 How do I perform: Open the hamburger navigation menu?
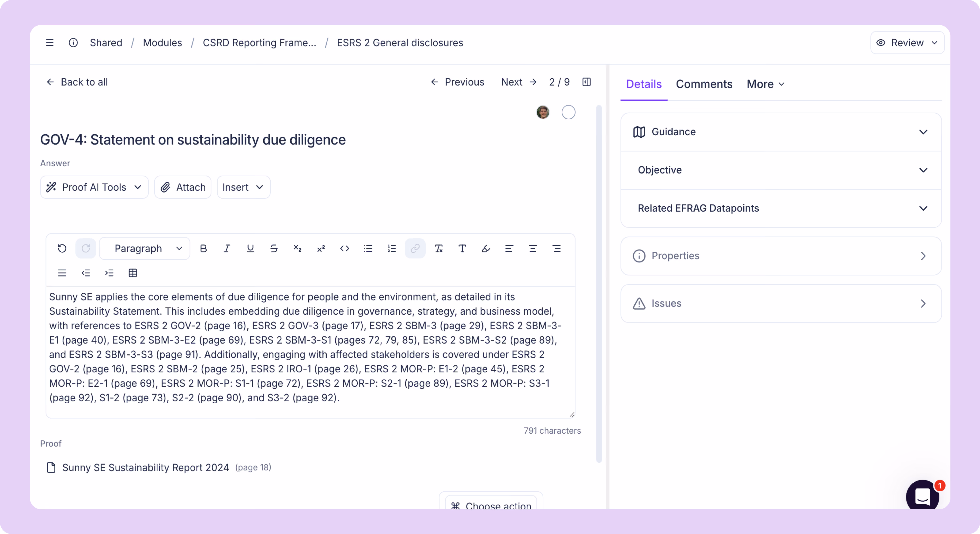tap(49, 43)
